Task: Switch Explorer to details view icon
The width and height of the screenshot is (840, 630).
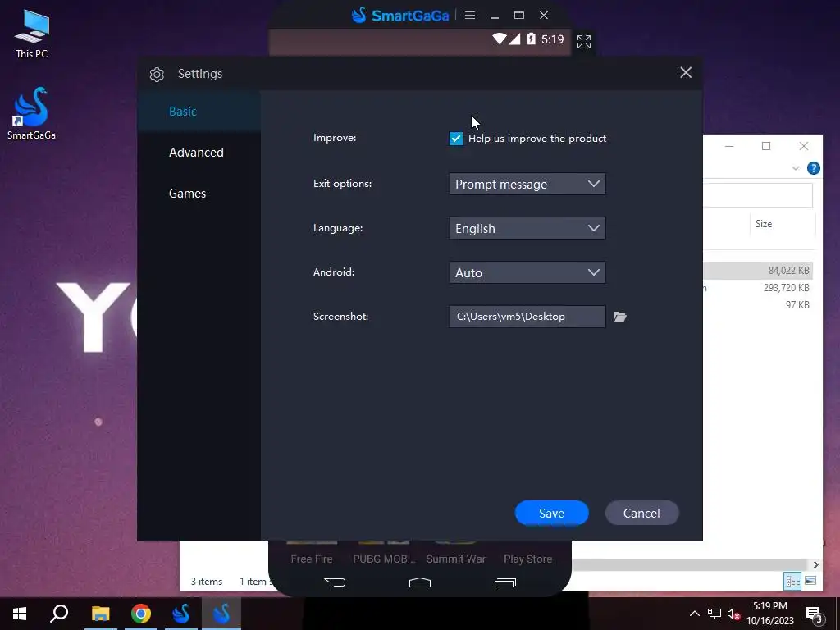Action: [x=793, y=581]
